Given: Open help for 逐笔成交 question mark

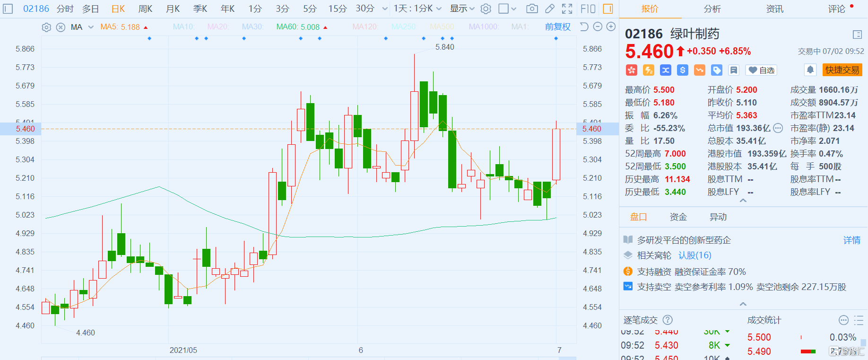Looking at the screenshot, I should [x=668, y=320].
